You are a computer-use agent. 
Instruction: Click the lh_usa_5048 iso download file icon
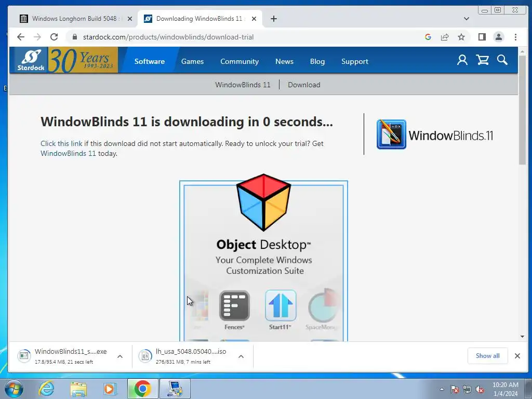click(x=145, y=356)
